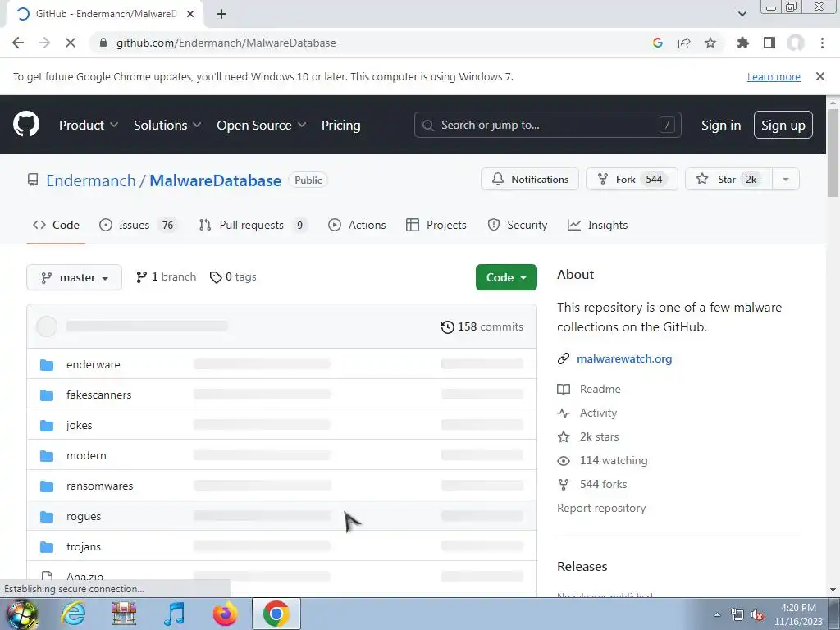Open the 158 commits history
The height and width of the screenshot is (630, 840).
pos(482,326)
